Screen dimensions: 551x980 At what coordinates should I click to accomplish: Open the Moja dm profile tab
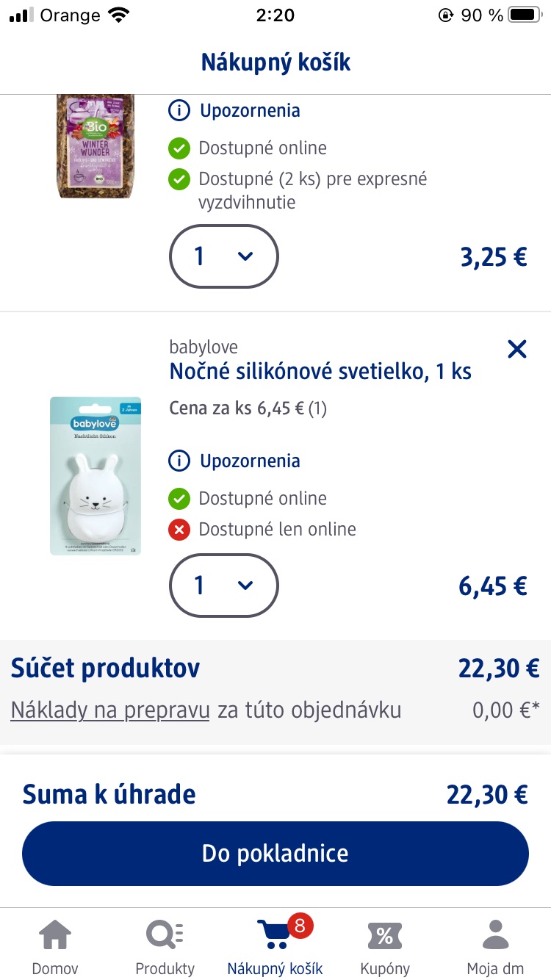coord(495,946)
